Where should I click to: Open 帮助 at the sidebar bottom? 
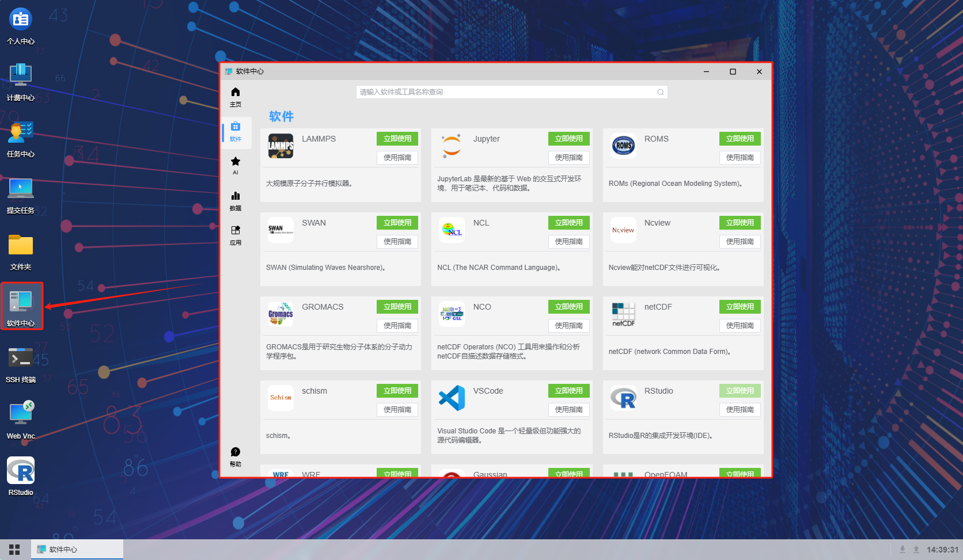click(x=236, y=457)
